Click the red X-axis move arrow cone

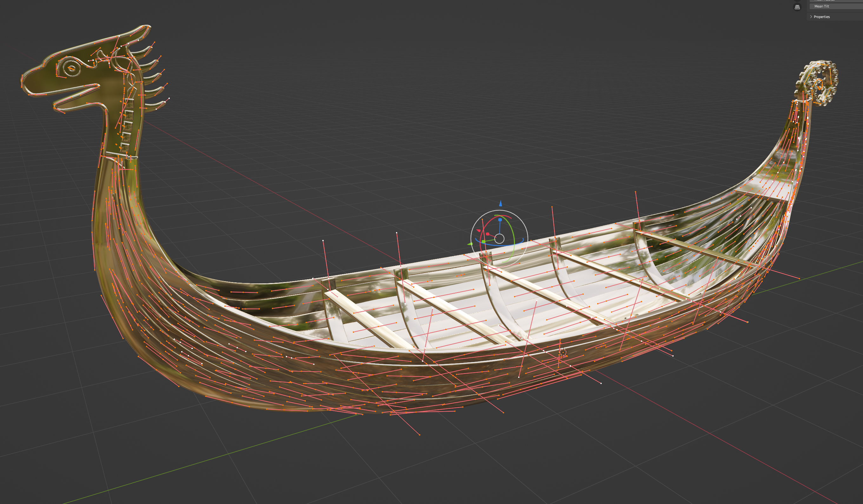click(478, 231)
